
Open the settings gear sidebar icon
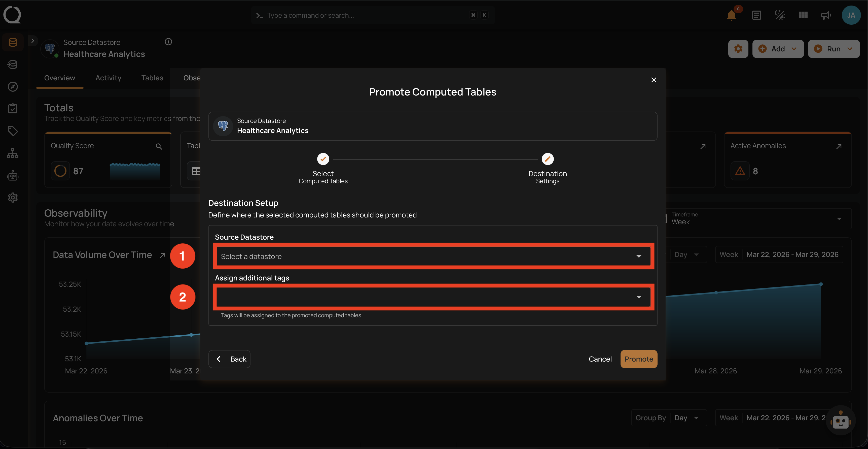[x=13, y=198]
